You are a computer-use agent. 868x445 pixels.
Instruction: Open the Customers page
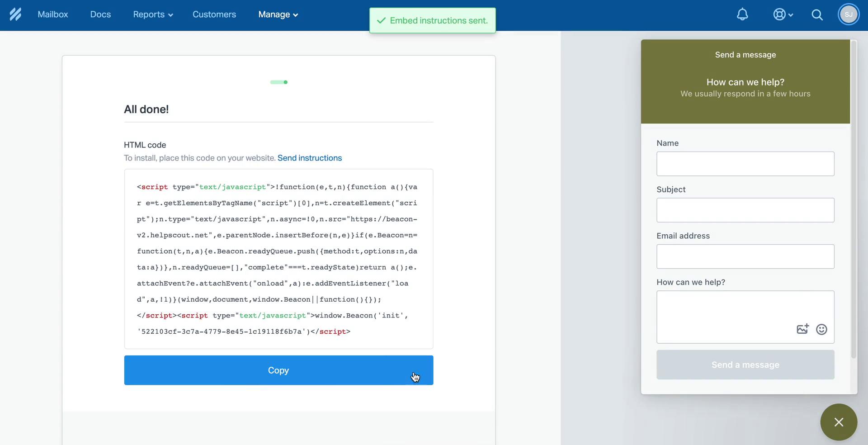click(214, 14)
